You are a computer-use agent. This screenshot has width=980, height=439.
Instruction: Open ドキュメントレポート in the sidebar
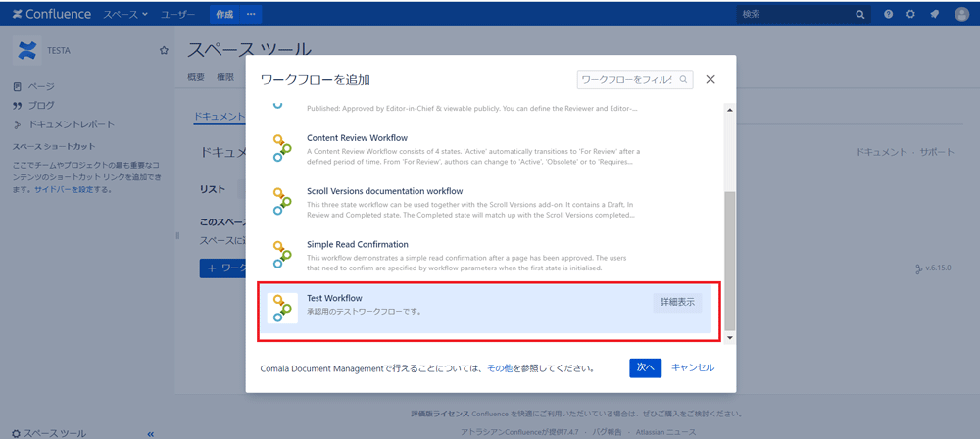point(72,123)
